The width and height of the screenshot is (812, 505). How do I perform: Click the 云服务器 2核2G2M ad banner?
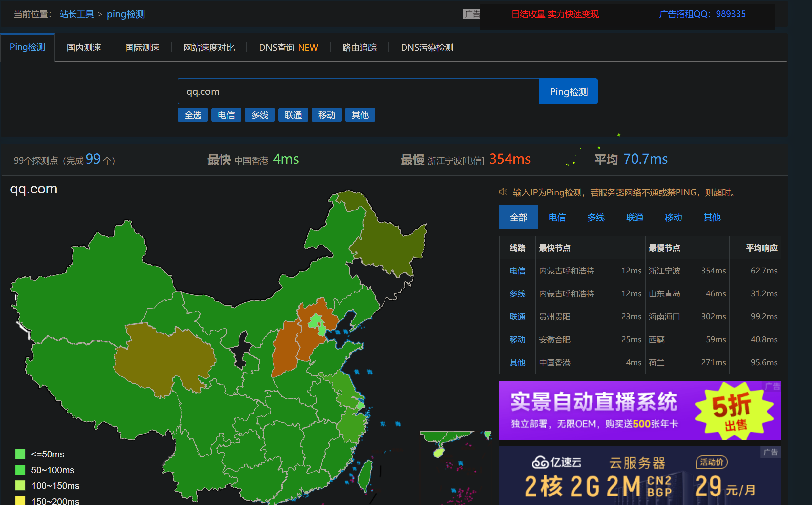640,475
